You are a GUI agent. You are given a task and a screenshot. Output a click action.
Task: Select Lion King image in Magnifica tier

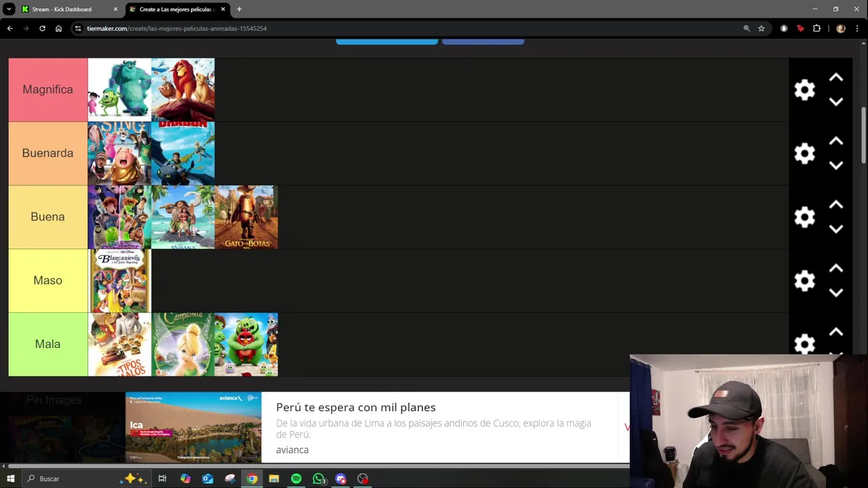[182, 89]
